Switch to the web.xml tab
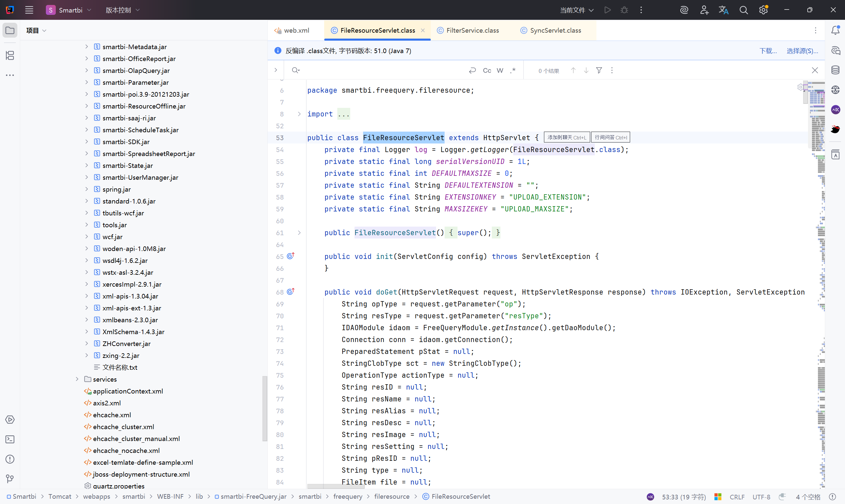 [296, 30]
